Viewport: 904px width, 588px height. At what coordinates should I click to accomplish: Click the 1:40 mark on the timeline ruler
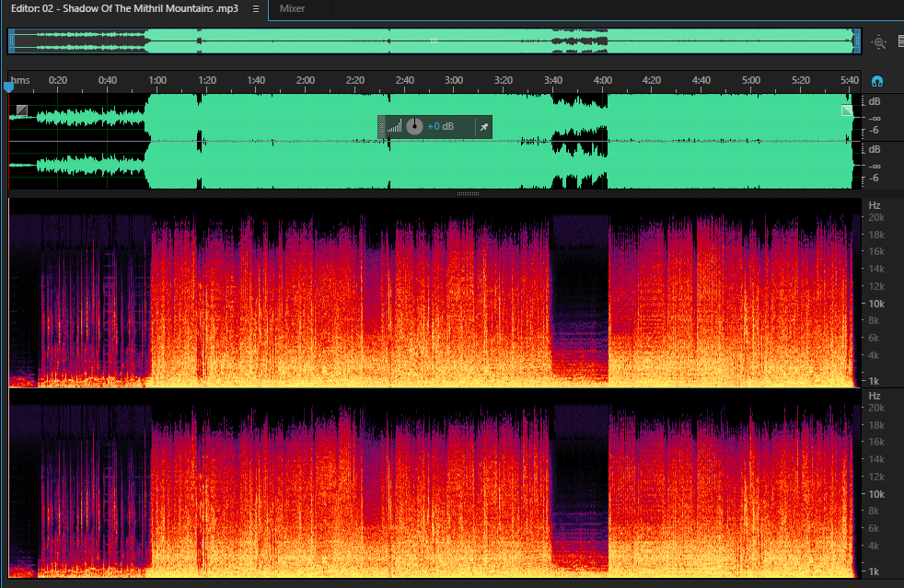pyautogui.click(x=256, y=80)
